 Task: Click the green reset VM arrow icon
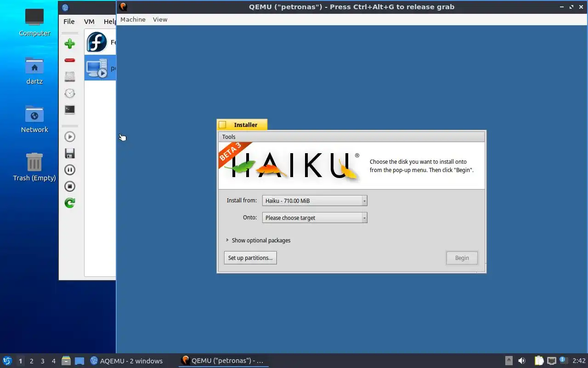(x=70, y=203)
